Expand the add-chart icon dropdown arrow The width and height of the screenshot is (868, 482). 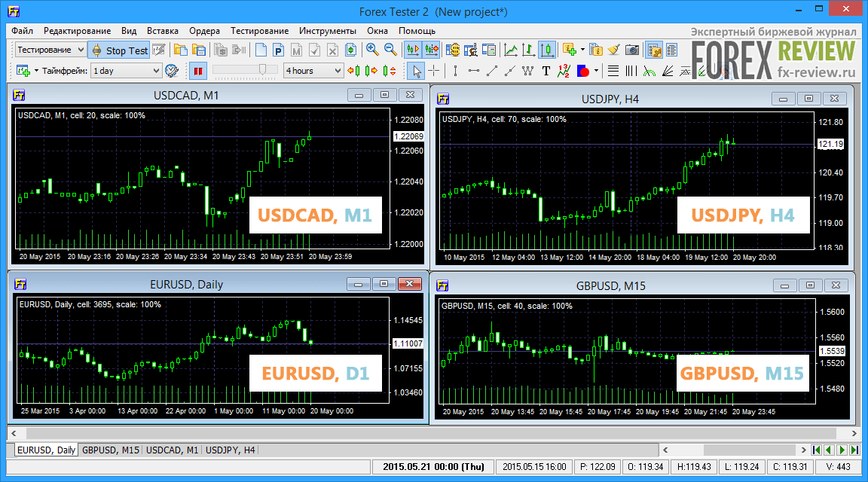(36, 71)
